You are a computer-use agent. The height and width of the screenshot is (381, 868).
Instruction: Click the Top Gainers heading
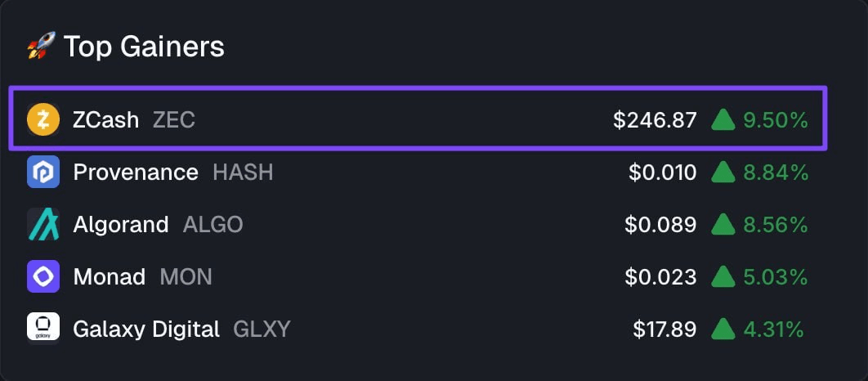[144, 47]
